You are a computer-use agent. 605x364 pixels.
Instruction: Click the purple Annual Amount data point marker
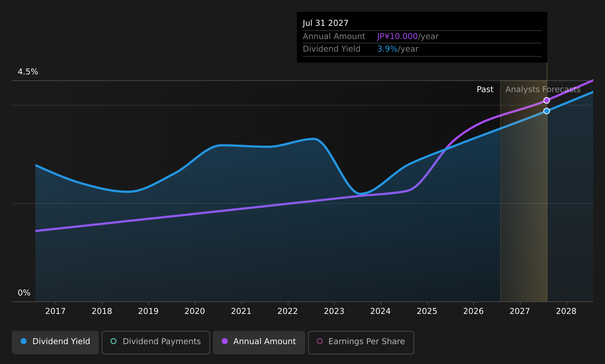(x=547, y=100)
